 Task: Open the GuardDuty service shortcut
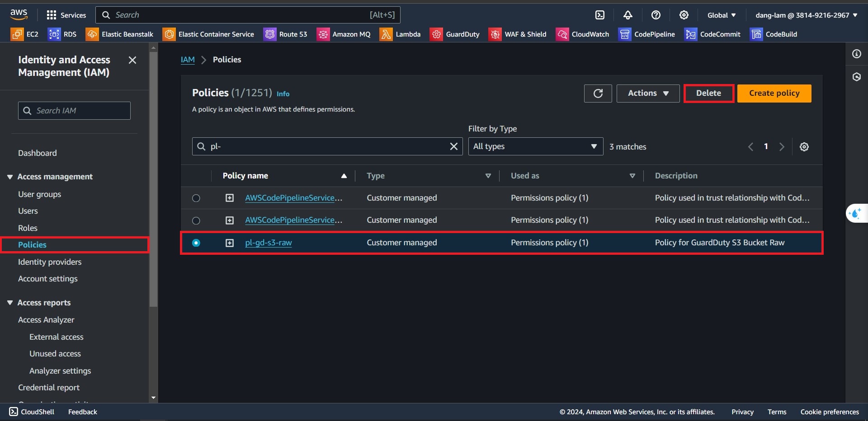coord(455,34)
